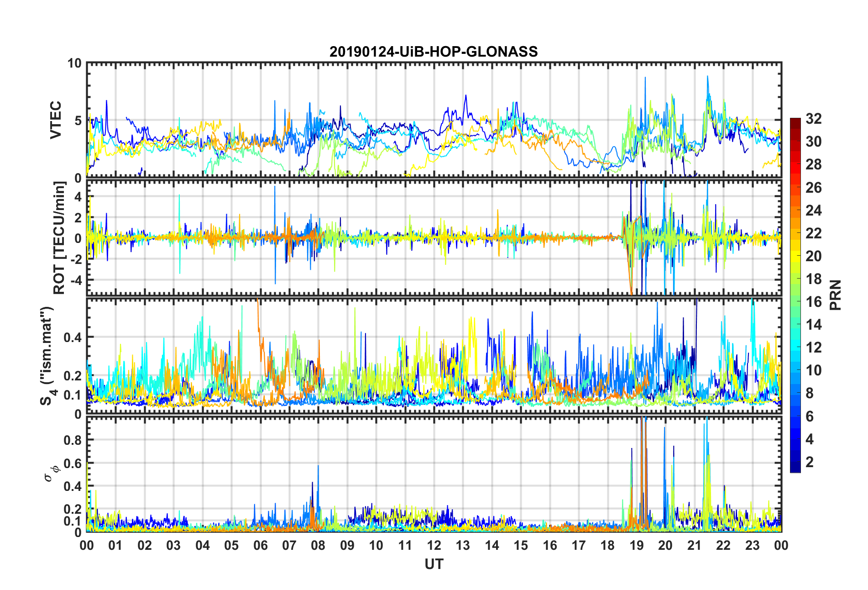This screenshot has height=590, width=868.
Task: Click colorbar tick label 8
Action: click(810, 393)
